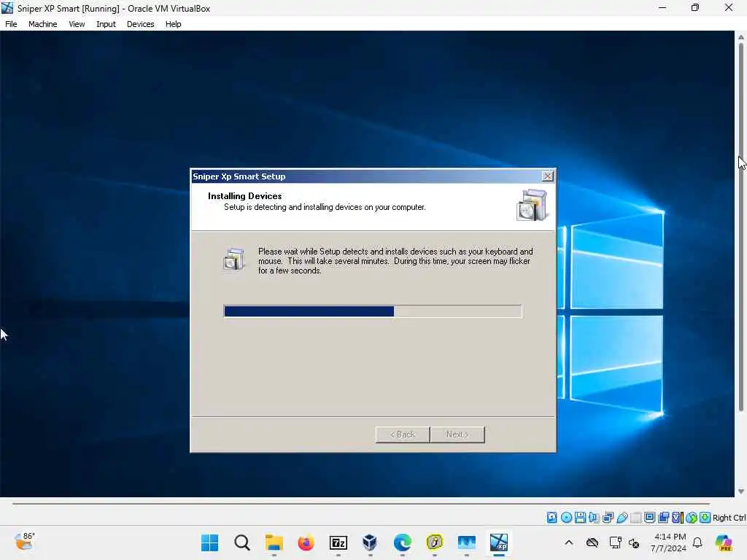Open the VirtualBox File menu
The image size is (747, 560).
(x=11, y=24)
